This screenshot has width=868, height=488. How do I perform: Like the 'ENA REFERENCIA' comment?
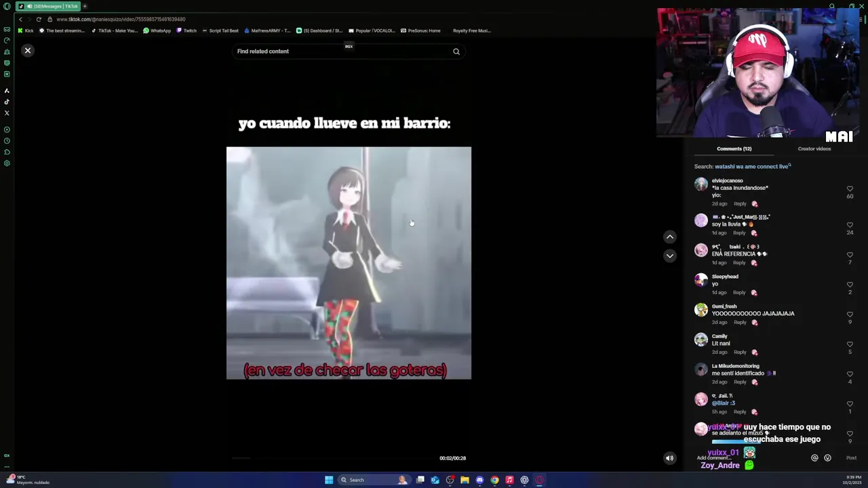point(850,255)
